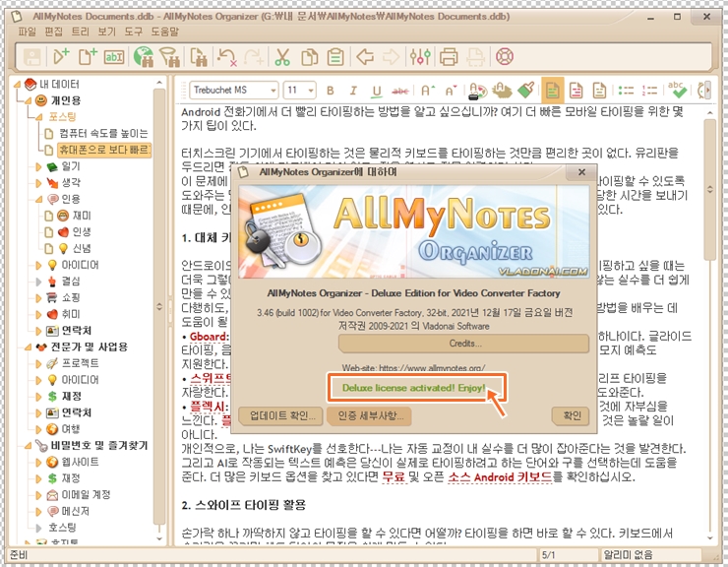Navigate forward with the right arrow icon
Viewport: 728px width, 567px height.
pos(391,57)
